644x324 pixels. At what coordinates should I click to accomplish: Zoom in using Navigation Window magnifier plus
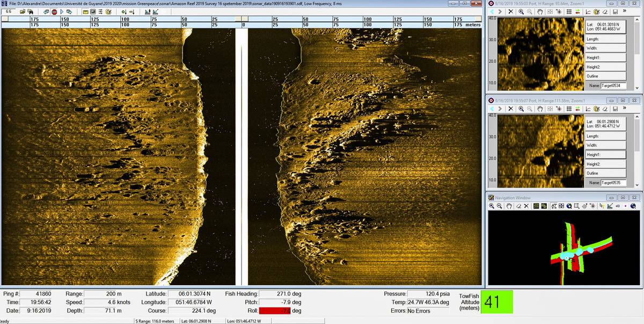pyautogui.click(x=492, y=206)
